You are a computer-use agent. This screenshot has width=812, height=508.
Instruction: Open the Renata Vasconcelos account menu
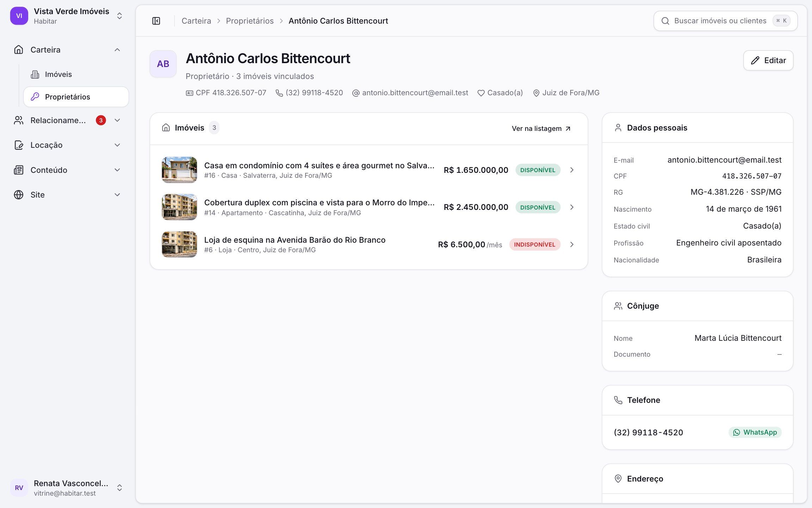click(x=68, y=488)
